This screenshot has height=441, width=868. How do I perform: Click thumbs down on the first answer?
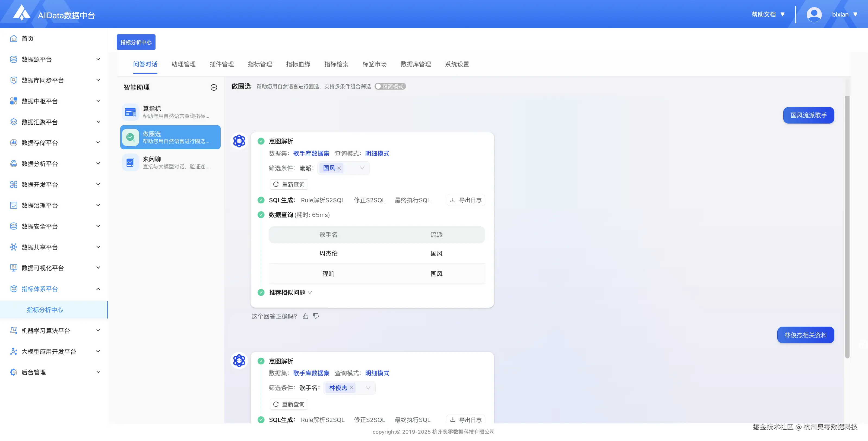tap(316, 316)
